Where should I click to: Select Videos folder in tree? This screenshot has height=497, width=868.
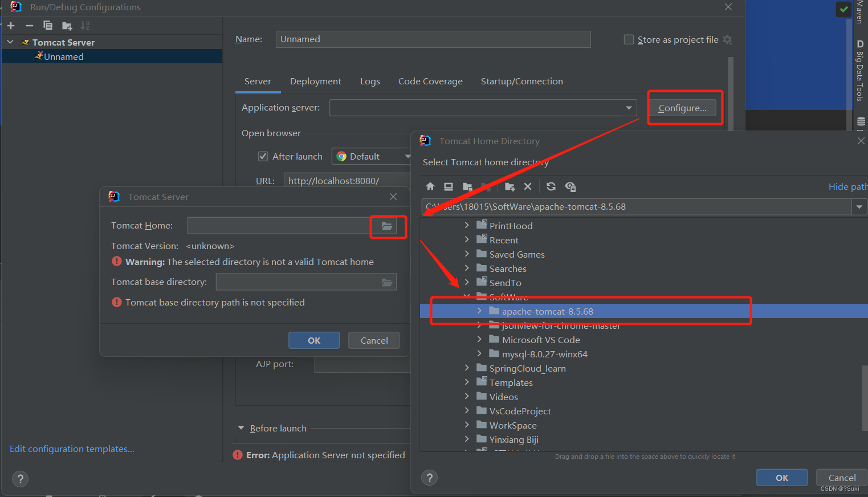tap(504, 397)
